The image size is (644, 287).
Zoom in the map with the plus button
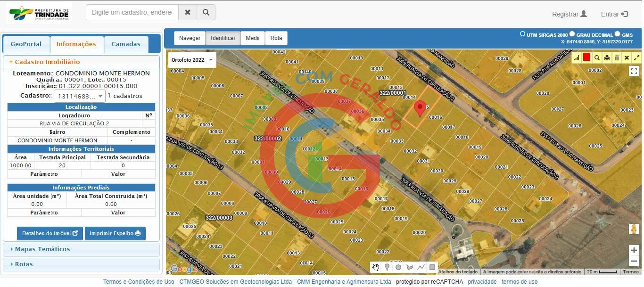click(x=634, y=250)
